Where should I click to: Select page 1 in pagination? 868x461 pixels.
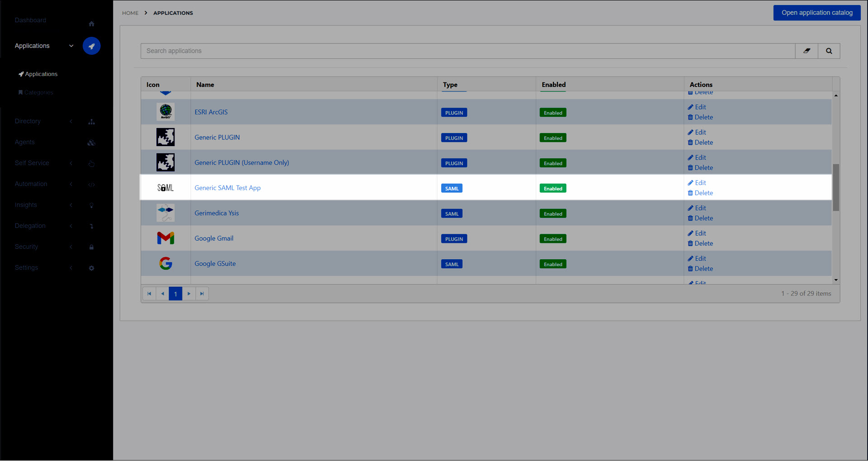pyautogui.click(x=175, y=294)
